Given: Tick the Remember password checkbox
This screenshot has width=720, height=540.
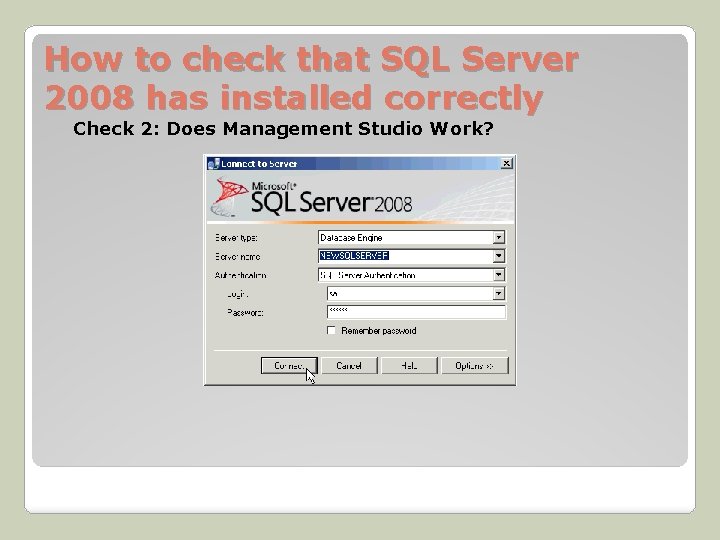Looking at the screenshot, I should click(x=331, y=330).
